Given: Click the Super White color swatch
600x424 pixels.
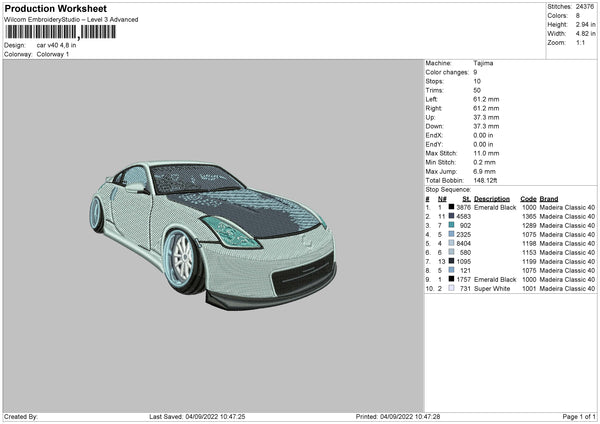Looking at the screenshot, I should 452,288.
